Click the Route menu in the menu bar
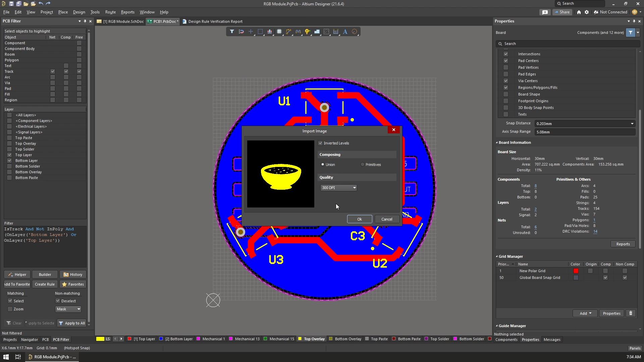Viewport: 644px width, 362px height. click(111, 12)
